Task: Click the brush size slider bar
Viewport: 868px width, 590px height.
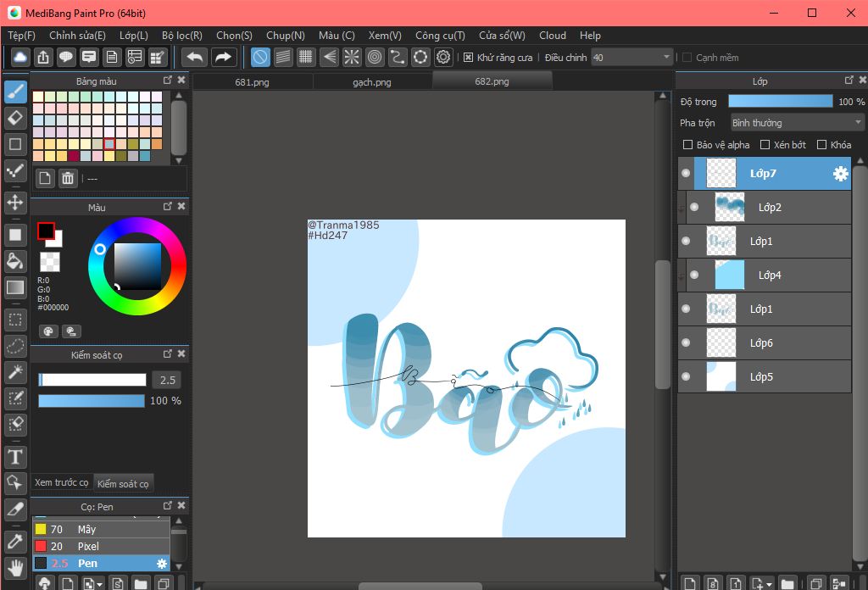Action: [92, 380]
